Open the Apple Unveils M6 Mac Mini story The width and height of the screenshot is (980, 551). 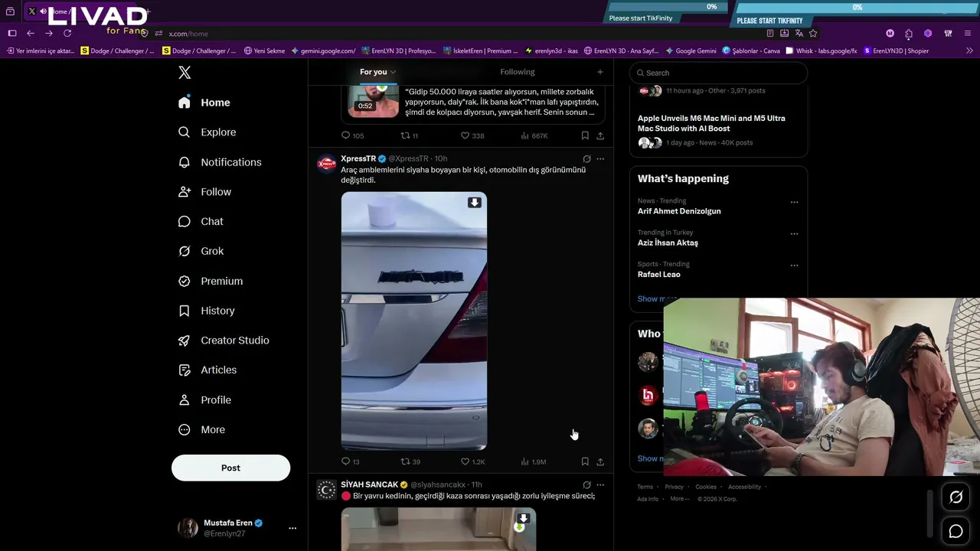click(711, 123)
